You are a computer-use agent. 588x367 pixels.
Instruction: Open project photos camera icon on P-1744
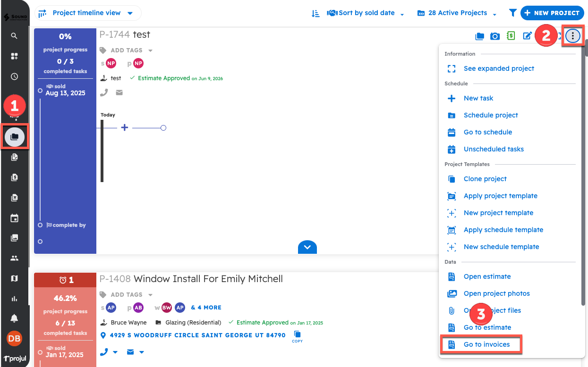click(495, 35)
